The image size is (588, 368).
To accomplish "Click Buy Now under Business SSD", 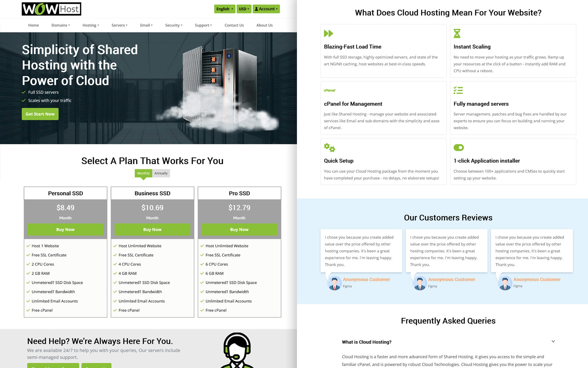I will coord(152,229).
